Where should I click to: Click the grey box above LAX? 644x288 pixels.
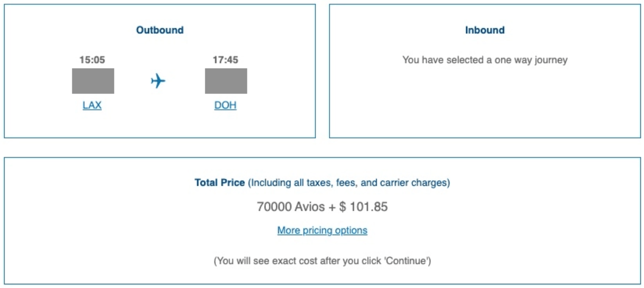[93, 81]
